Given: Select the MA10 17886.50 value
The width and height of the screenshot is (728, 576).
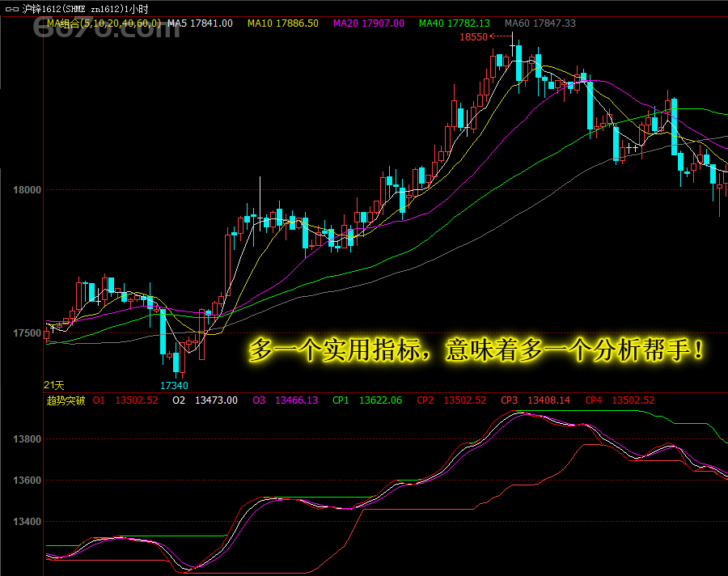Looking at the screenshot, I should (283, 23).
